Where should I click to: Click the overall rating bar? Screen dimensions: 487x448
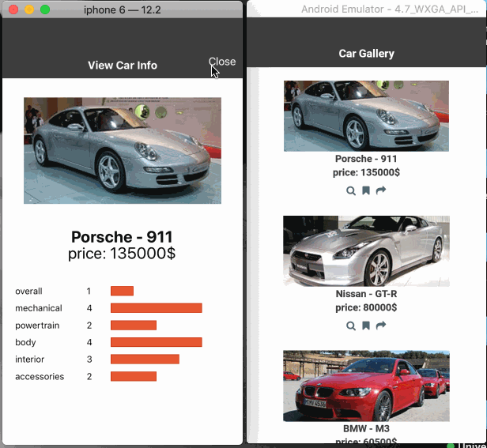122,291
